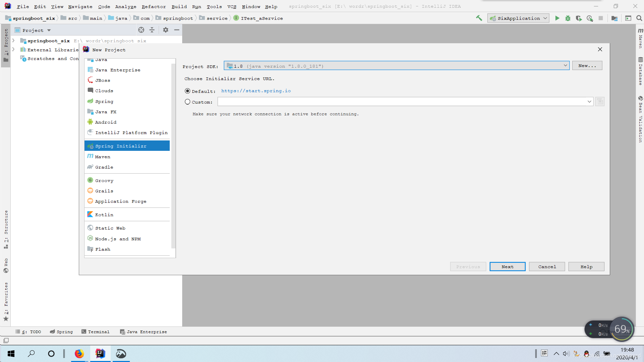Open the Build menu
The width and height of the screenshot is (644, 362).
pos(179,6)
